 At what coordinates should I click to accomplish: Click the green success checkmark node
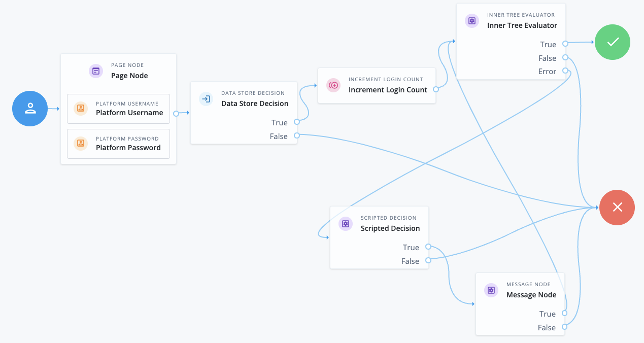612,42
